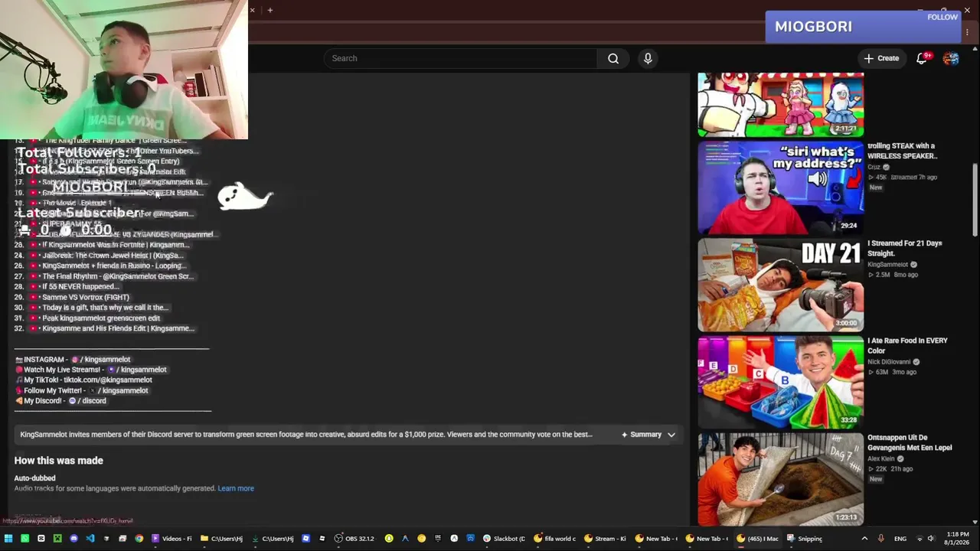Open a new browser tab with plus
The width and height of the screenshot is (980, 551).
pyautogui.click(x=270, y=10)
